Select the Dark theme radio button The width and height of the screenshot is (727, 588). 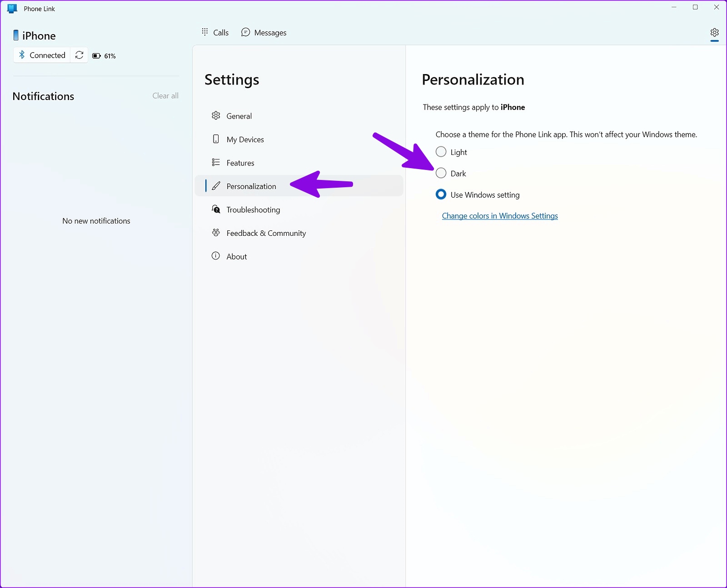441,173
